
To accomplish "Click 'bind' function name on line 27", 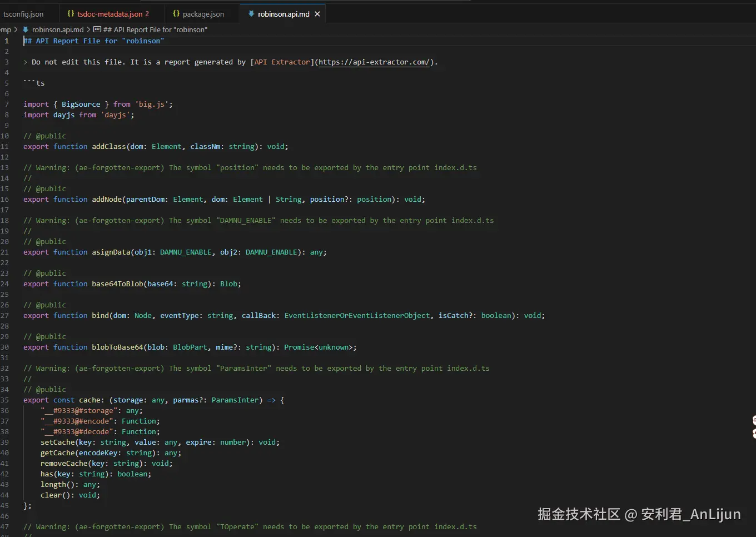I will coord(101,316).
